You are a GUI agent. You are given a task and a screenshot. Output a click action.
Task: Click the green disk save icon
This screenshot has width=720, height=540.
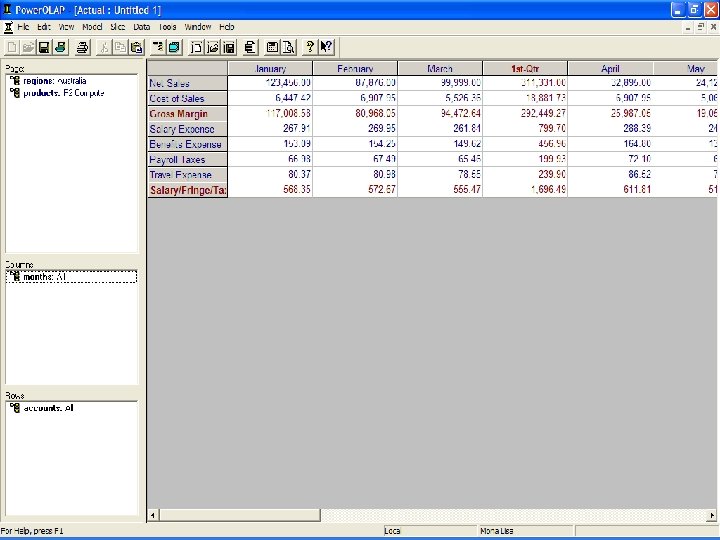click(x=60, y=47)
